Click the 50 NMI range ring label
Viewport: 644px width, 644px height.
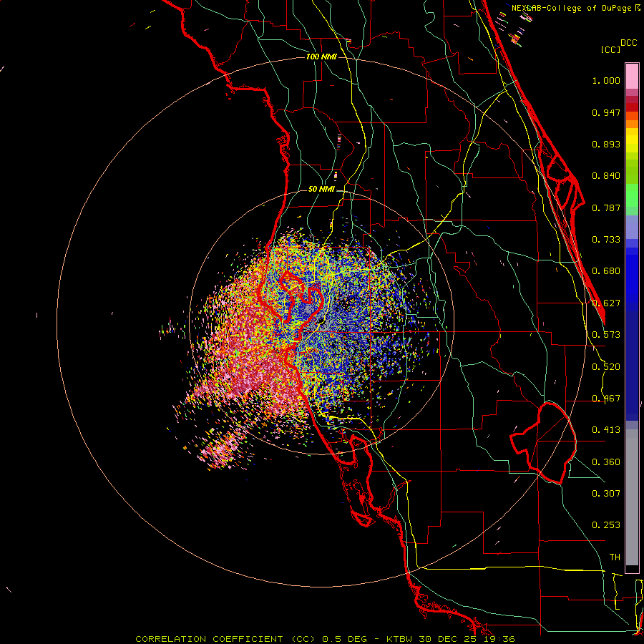coord(321,189)
